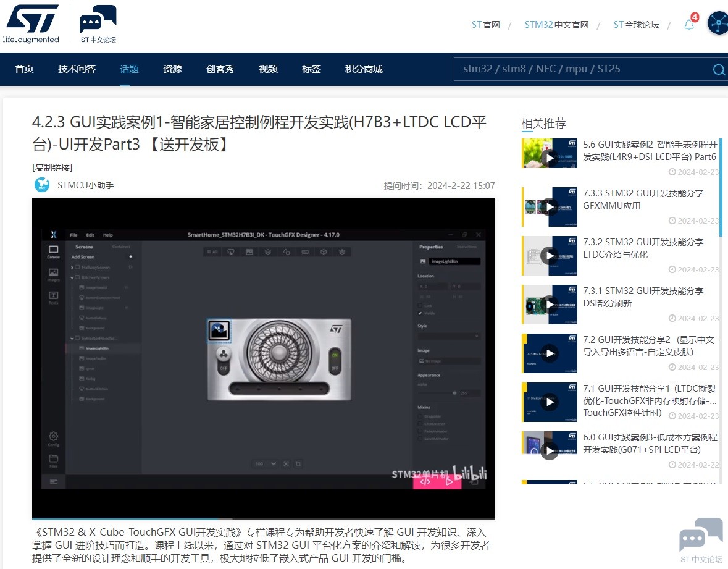728x569 pixels.
Task: Select the image widget category icon
Action: pyautogui.click(x=249, y=251)
